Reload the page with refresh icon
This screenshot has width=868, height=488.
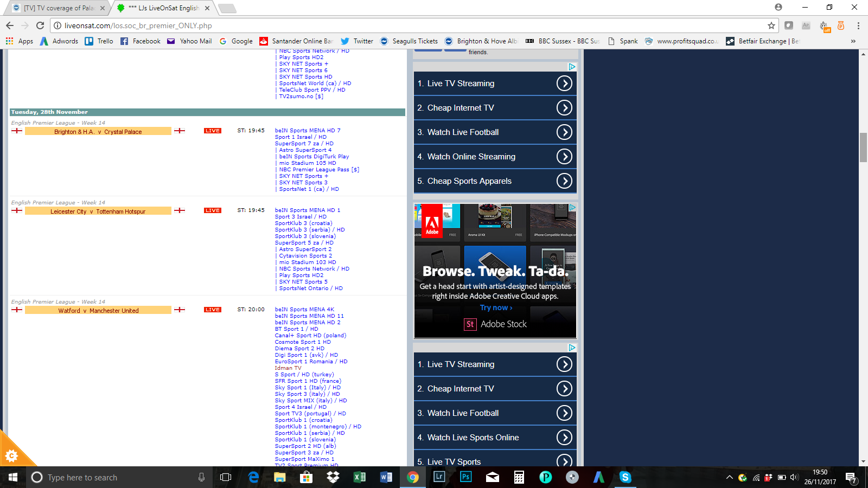point(40,25)
